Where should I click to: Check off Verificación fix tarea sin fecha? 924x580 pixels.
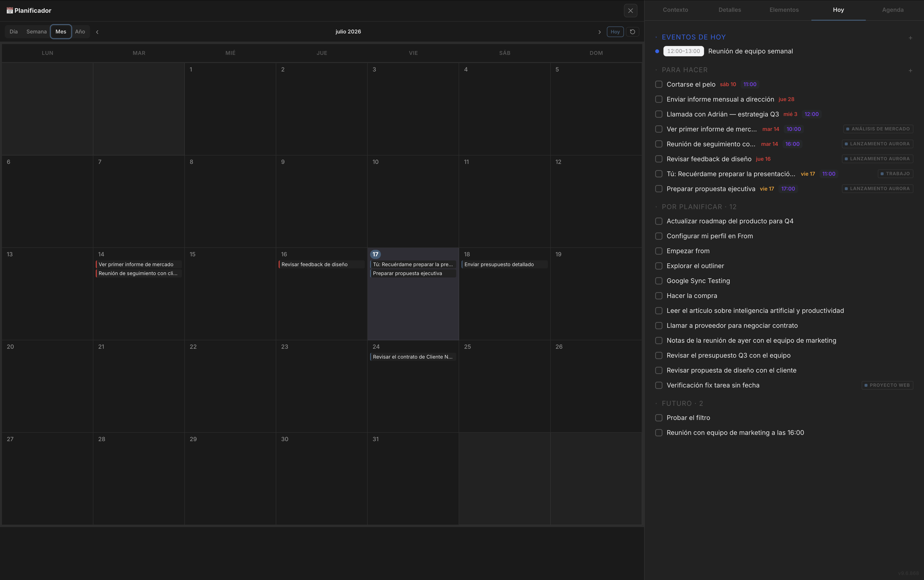659,385
